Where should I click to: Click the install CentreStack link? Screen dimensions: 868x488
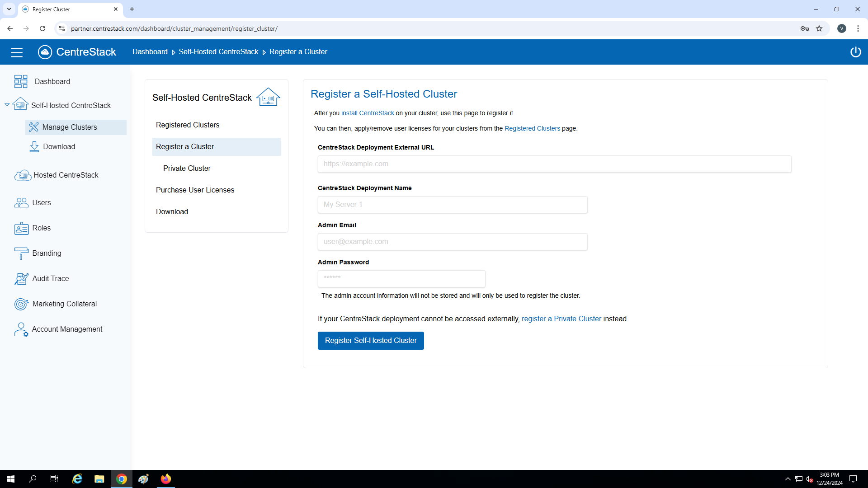coord(368,113)
